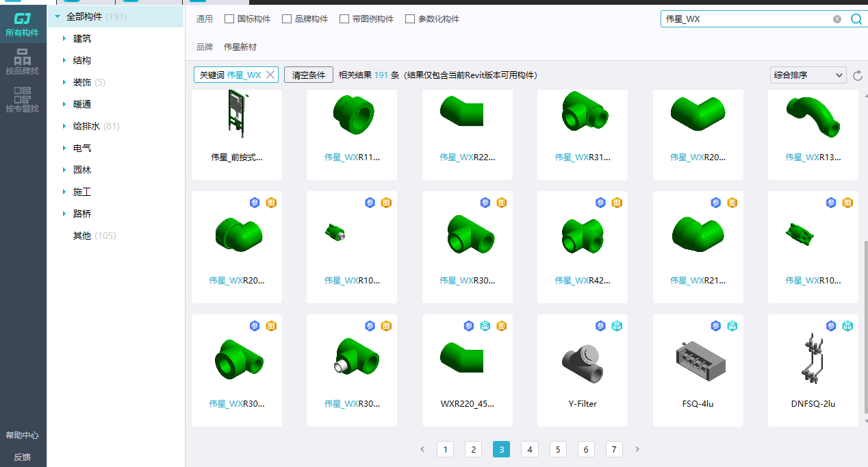The image size is (868, 467).
Task: Click the 图 badge on WXR42 card
Action: (x=617, y=203)
